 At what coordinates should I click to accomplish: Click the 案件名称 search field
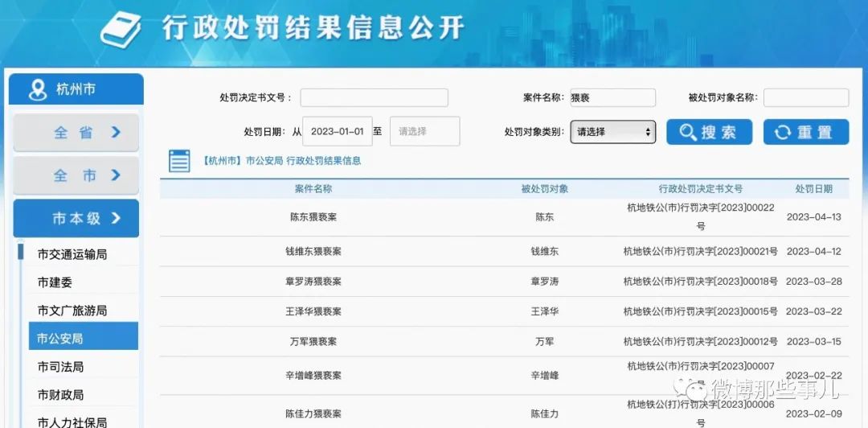point(612,97)
